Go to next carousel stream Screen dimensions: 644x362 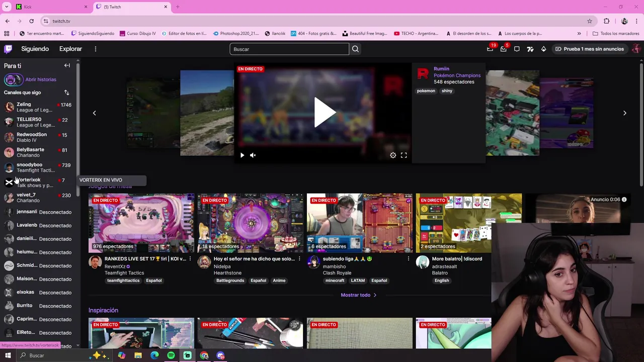tap(624, 113)
